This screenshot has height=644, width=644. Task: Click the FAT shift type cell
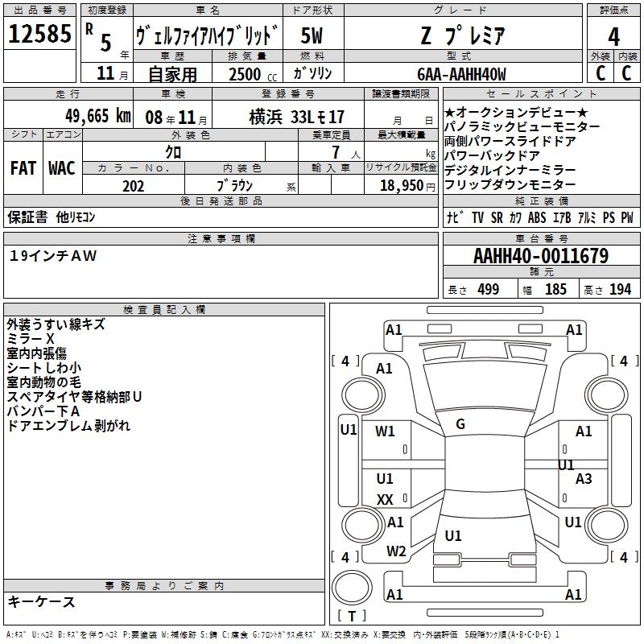(23, 168)
